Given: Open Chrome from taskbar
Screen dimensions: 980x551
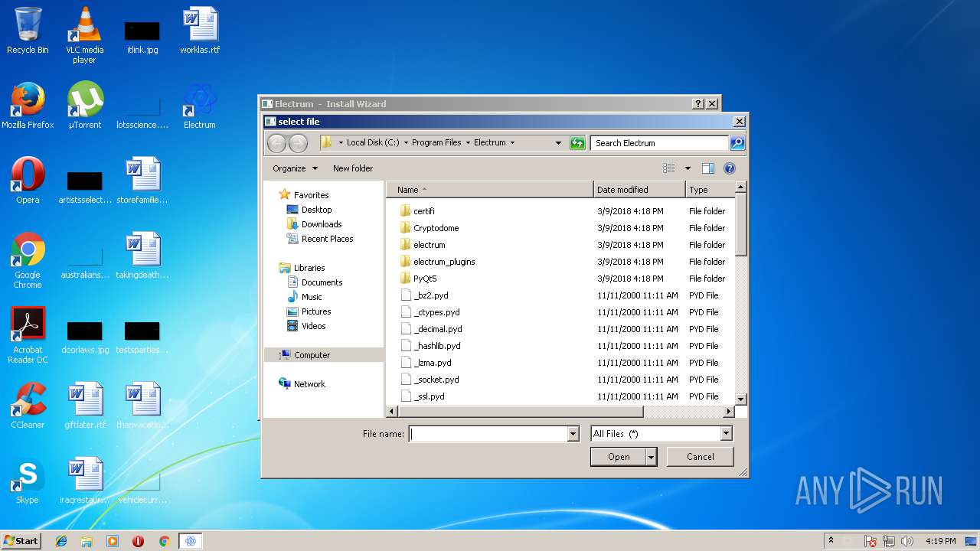Looking at the screenshot, I should point(164,541).
